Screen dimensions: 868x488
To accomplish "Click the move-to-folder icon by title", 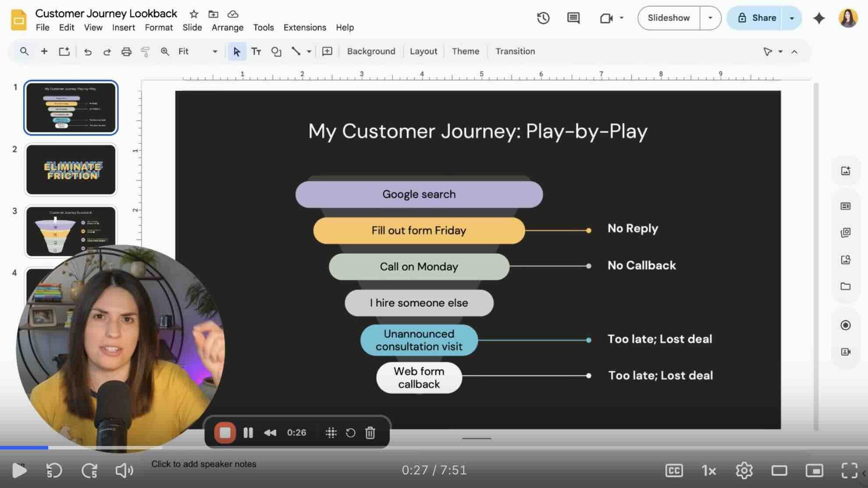I will (213, 14).
